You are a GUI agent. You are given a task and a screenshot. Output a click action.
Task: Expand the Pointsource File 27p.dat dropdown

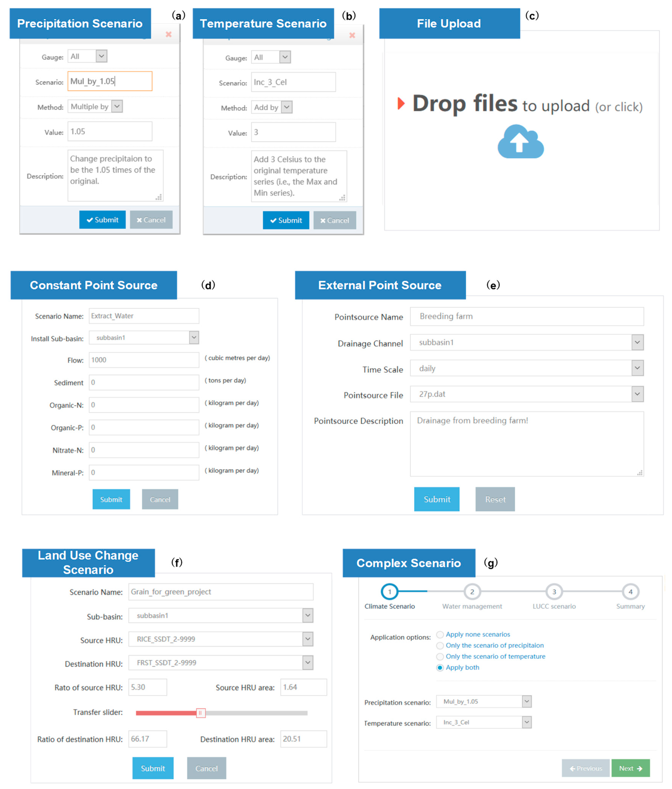point(637,394)
